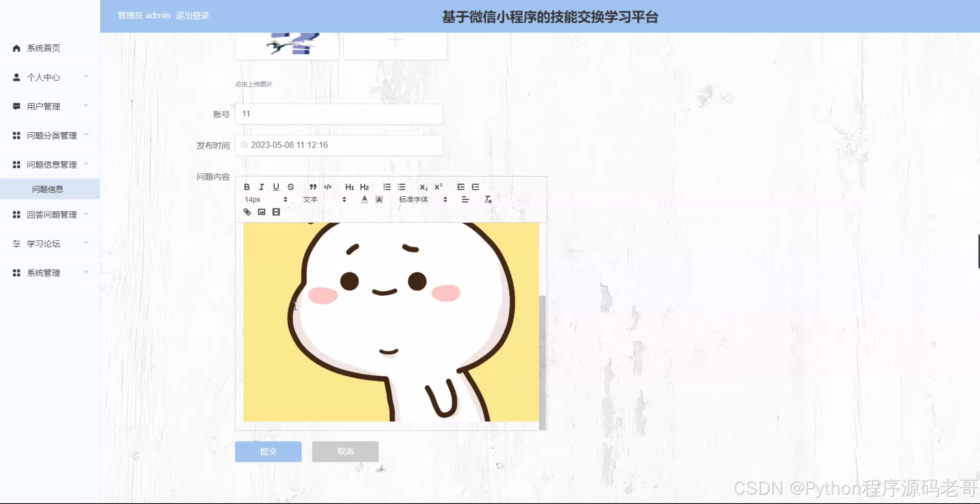Toggle ordered list formatting

[387, 187]
